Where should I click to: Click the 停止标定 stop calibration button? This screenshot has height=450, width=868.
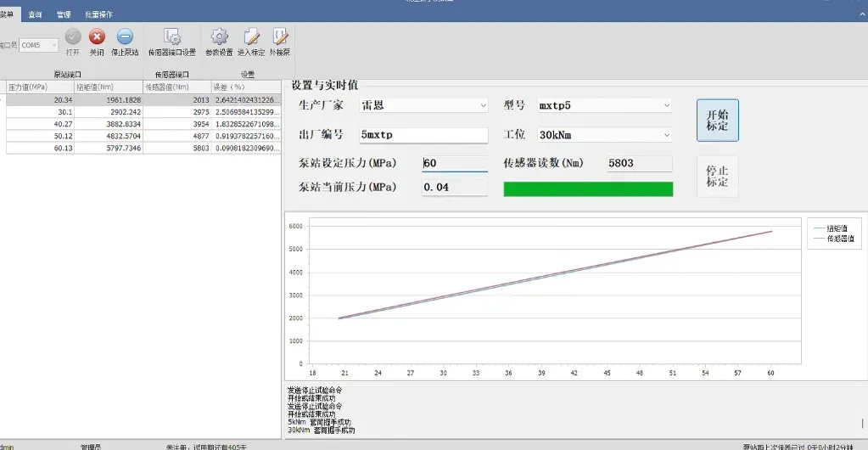point(717,177)
